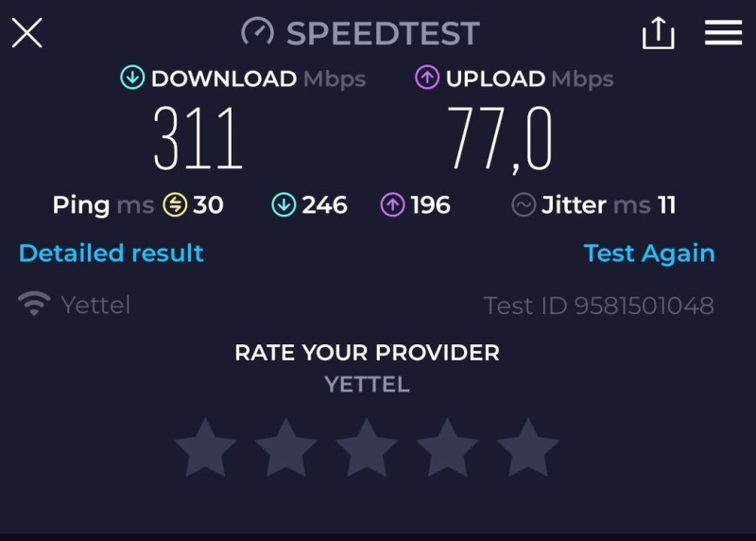Tap the jitter wave icon
This screenshot has height=541, width=756.
click(x=524, y=204)
